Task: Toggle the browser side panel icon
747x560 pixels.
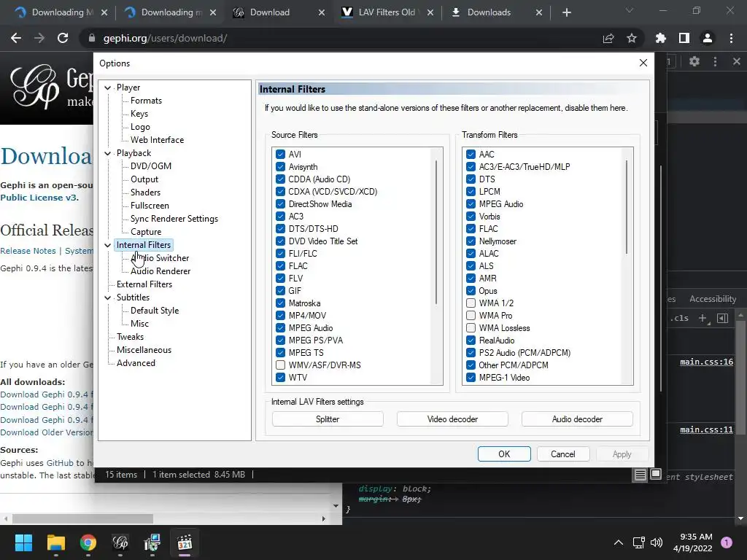Action: click(684, 38)
